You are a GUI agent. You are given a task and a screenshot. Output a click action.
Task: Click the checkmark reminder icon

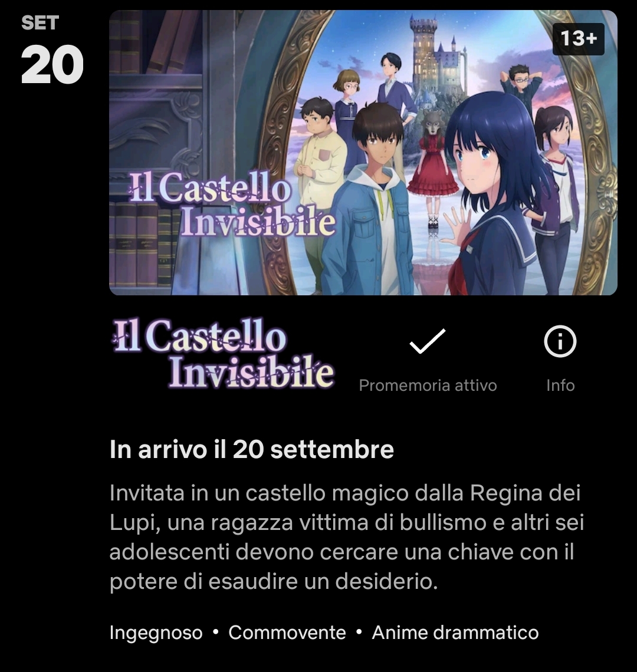428,341
